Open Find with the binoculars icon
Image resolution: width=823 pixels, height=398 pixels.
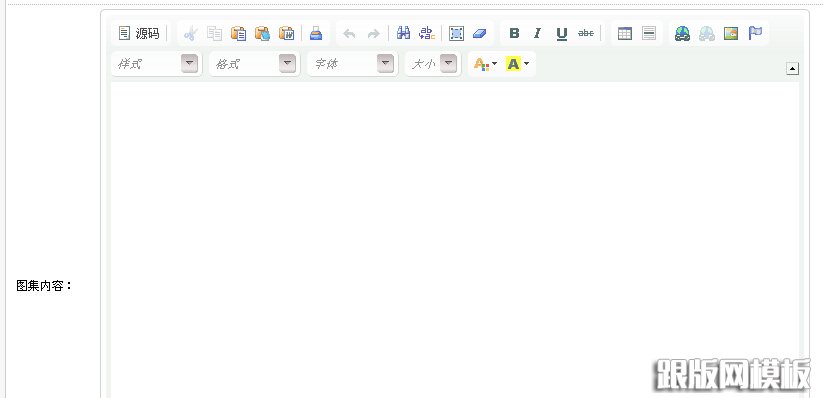[x=403, y=34]
